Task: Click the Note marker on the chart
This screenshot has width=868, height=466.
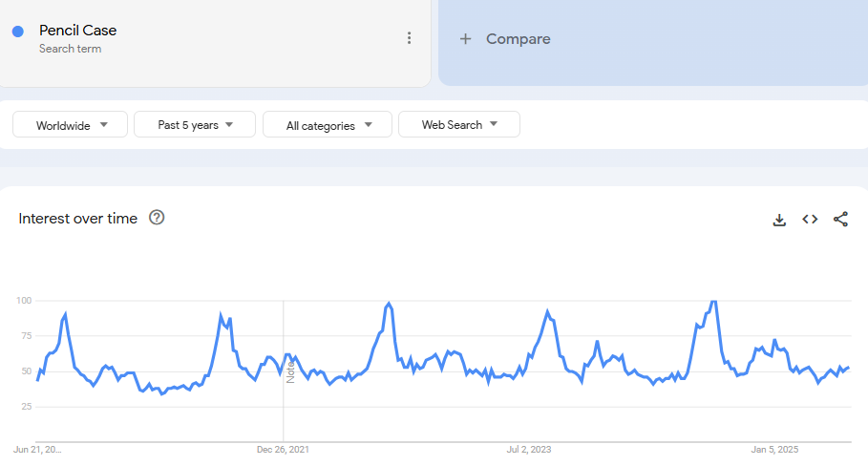Action: coord(290,371)
